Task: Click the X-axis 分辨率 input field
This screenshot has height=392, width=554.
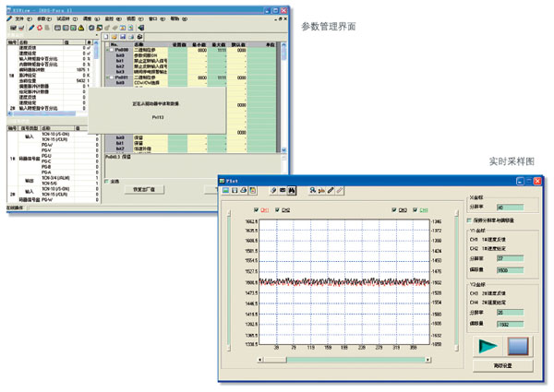Action: point(509,208)
